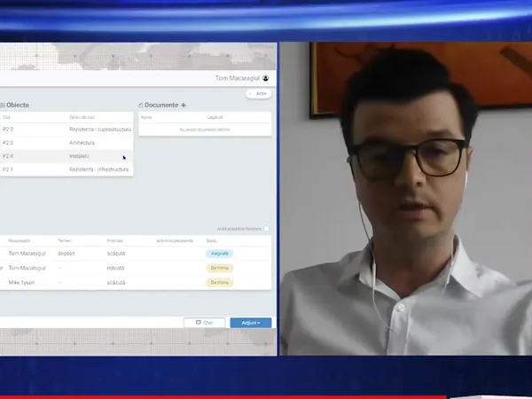Add a new document with plus icon
Screen dimensions: 532x399
[184, 105]
